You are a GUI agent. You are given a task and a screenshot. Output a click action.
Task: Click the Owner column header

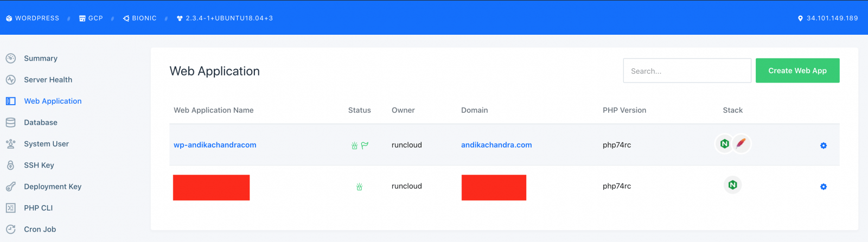[x=403, y=110]
